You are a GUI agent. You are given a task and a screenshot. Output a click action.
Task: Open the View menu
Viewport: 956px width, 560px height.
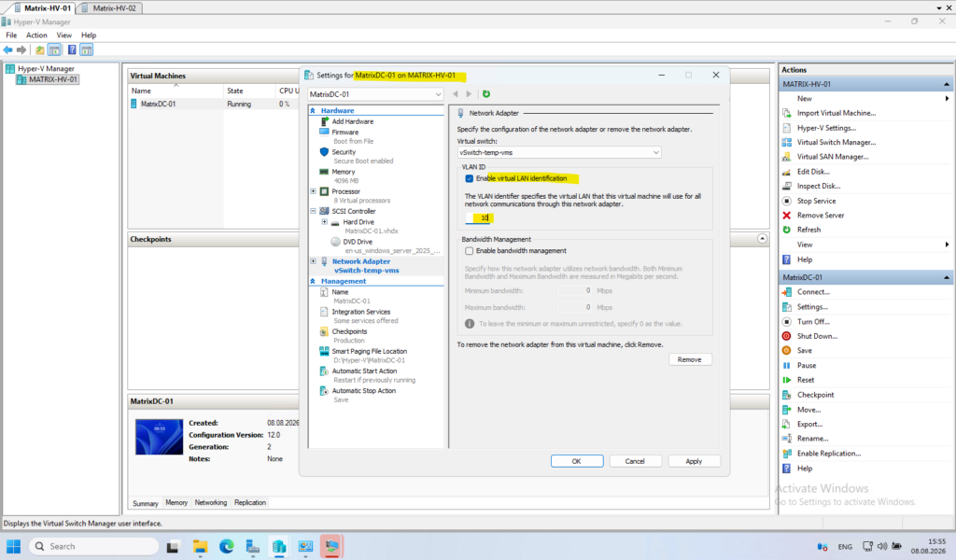point(64,35)
